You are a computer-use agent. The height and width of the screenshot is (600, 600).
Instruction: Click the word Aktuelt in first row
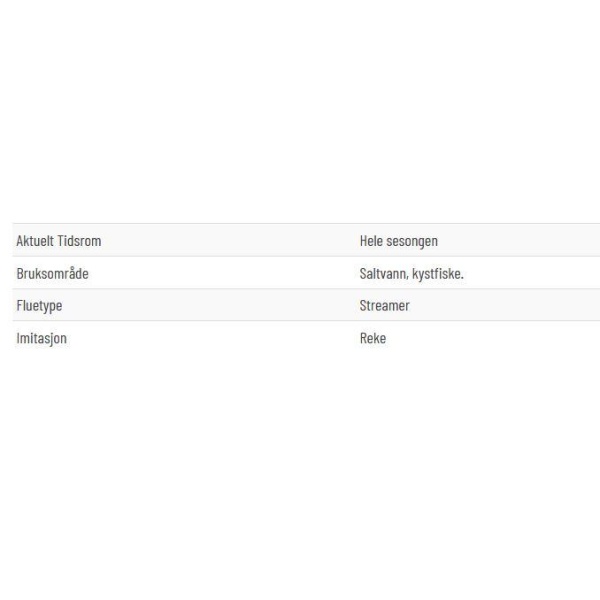click(x=35, y=241)
